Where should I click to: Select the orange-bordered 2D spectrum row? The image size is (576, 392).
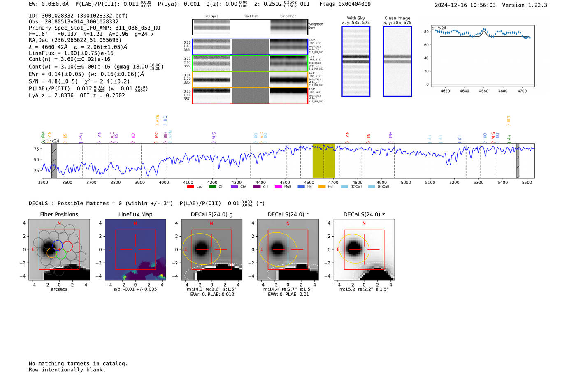(250, 79)
